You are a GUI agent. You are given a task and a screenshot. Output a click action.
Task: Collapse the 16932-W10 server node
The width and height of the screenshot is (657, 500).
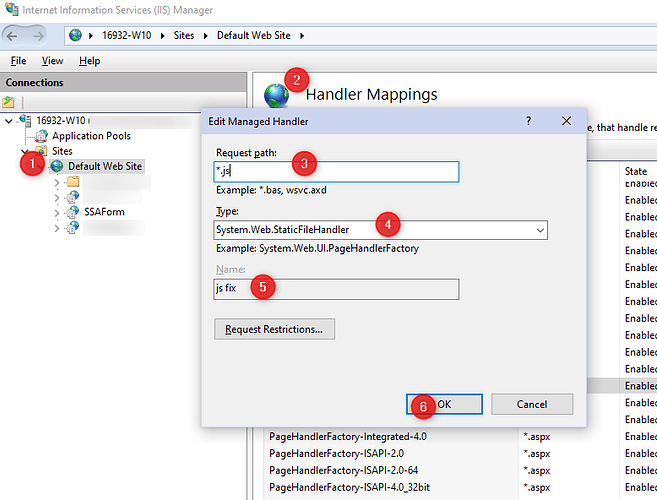coord(8,121)
